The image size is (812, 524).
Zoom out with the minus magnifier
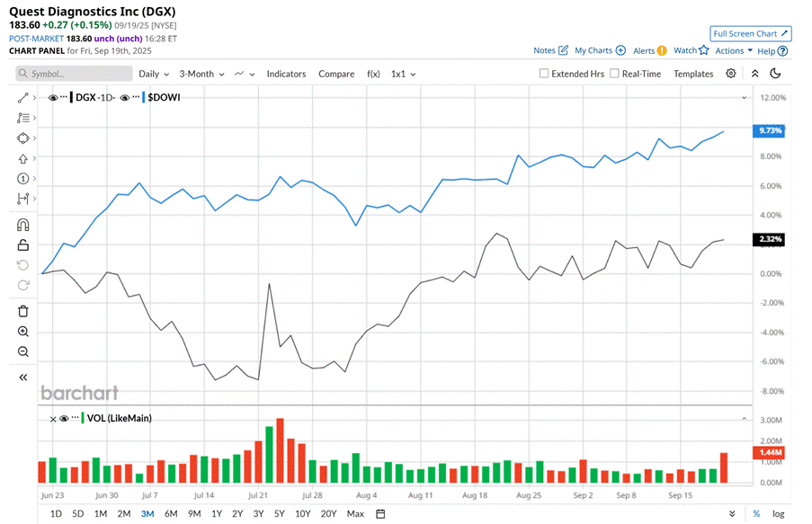pyautogui.click(x=22, y=351)
